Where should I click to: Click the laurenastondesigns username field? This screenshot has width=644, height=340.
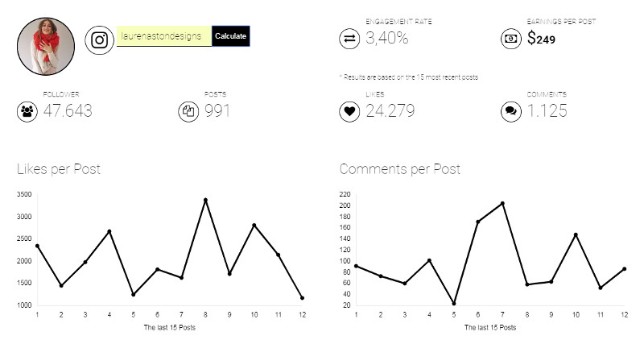[164, 36]
